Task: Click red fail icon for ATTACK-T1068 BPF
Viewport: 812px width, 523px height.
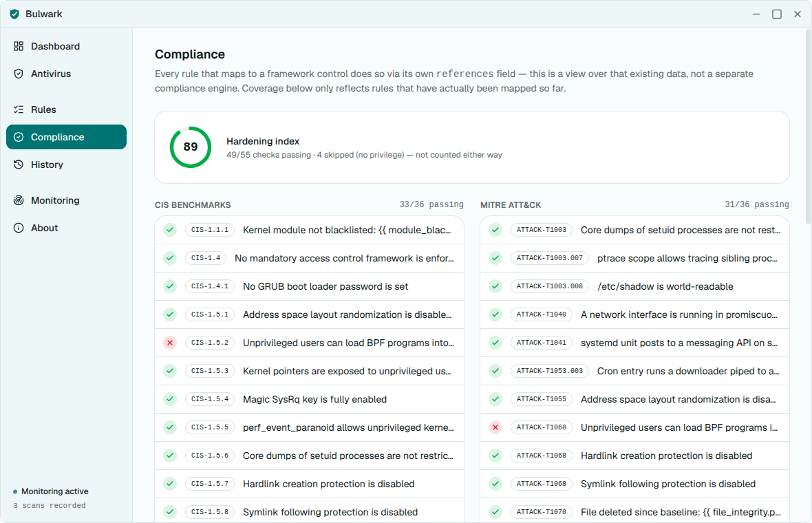Action: click(495, 427)
